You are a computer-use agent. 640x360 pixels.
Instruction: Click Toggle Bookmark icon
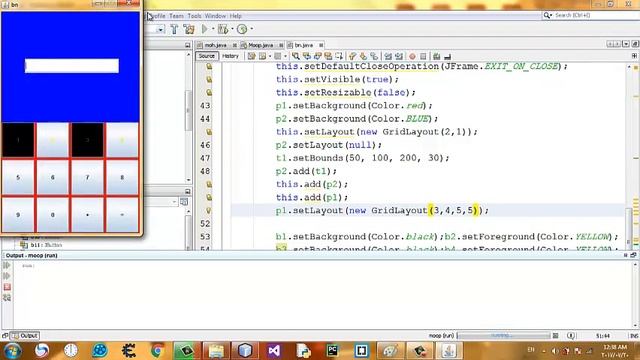tap(374, 56)
